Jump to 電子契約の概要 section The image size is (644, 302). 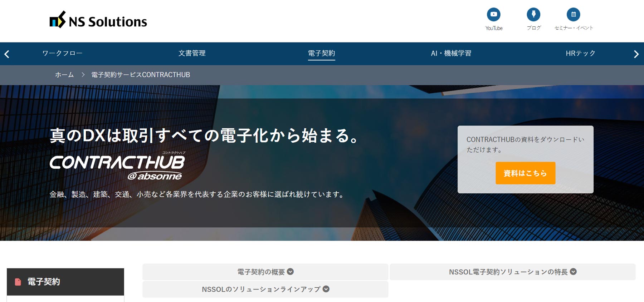pyautogui.click(x=265, y=272)
